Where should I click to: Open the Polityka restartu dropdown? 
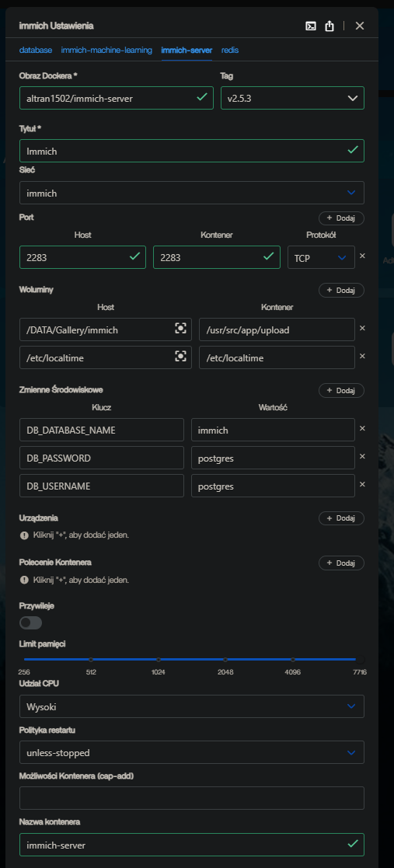point(191,752)
